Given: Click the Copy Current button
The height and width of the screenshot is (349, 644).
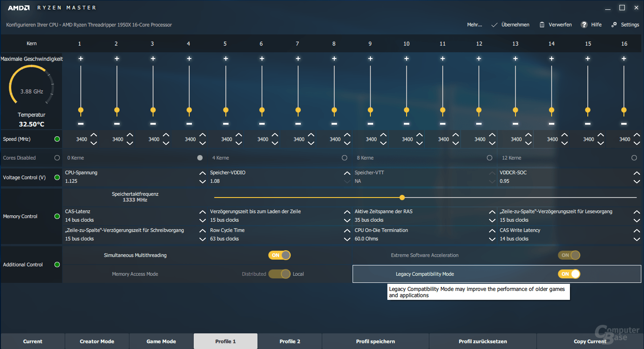Looking at the screenshot, I should [590, 341].
